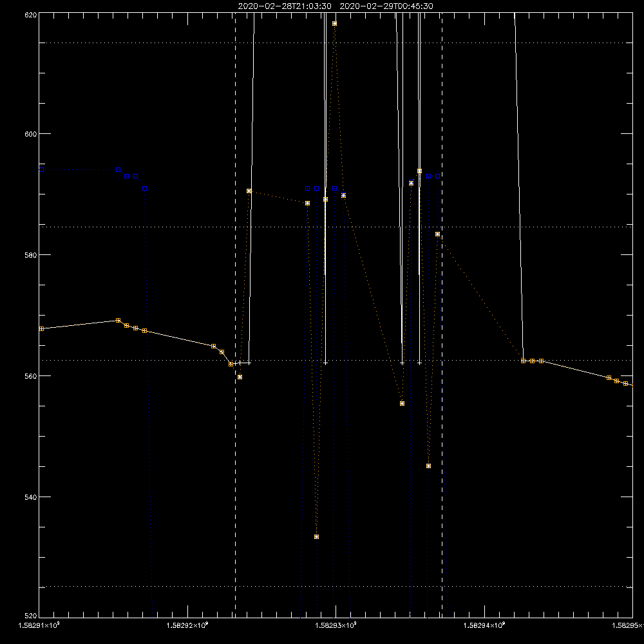Click the 1.58292×10⁹ x-axis label
The height and width of the screenshot is (644, 644).
187,625
